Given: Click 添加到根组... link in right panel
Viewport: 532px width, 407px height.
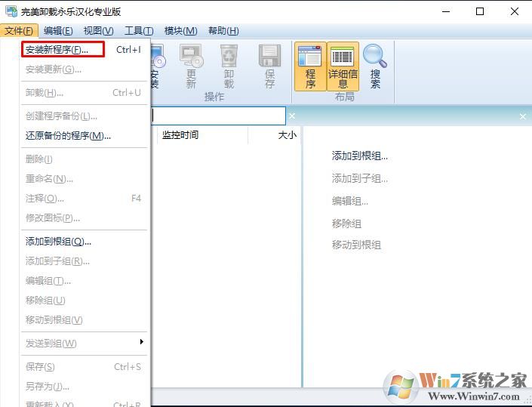Looking at the screenshot, I should (360, 156).
